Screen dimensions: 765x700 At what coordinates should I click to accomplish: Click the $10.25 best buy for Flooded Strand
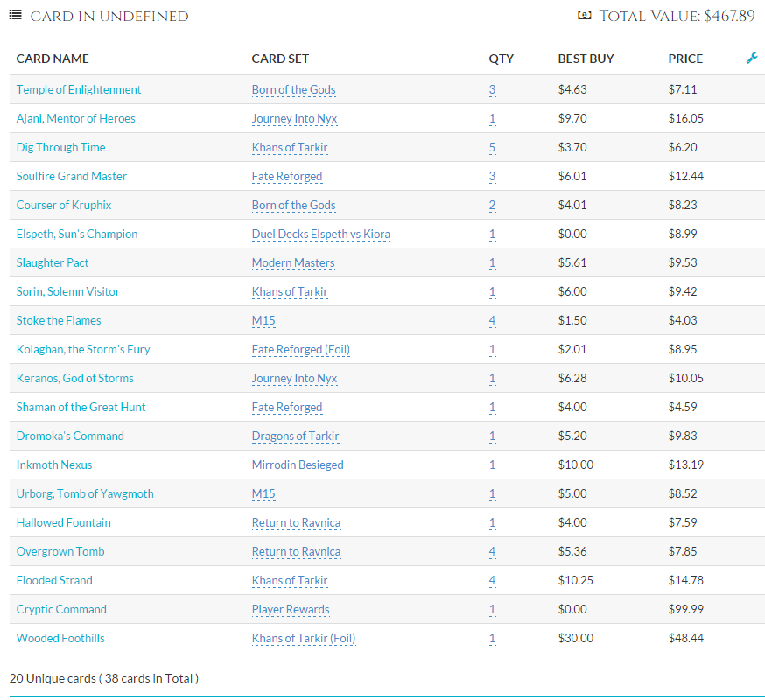[x=576, y=580]
